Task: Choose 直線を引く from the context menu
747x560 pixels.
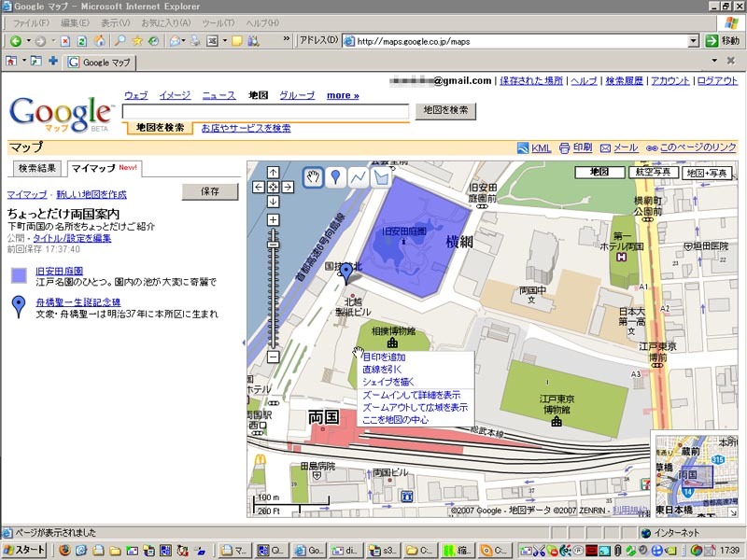Action: click(x=382, y=370)
